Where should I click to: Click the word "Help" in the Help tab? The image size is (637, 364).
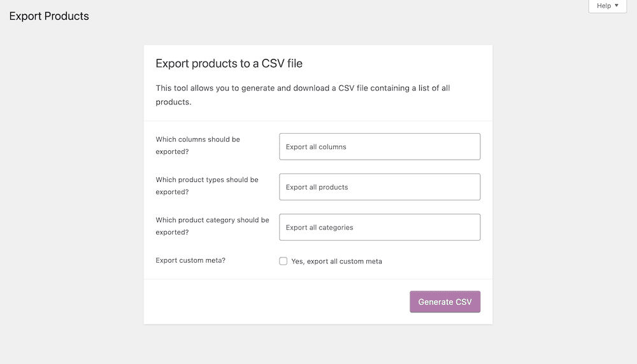tap(604, 6)
